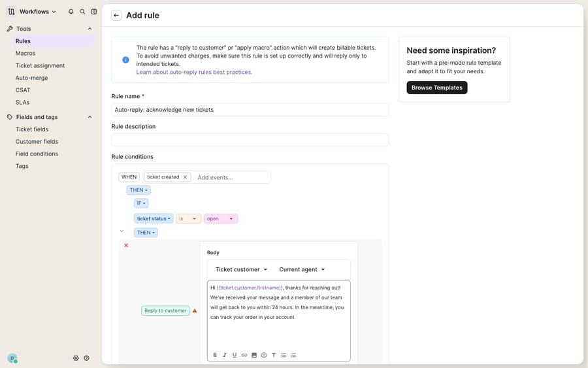Open auto-reply rules best practices link
The height and width of the screenshot is (368, 588).
(x=194, y=72)
